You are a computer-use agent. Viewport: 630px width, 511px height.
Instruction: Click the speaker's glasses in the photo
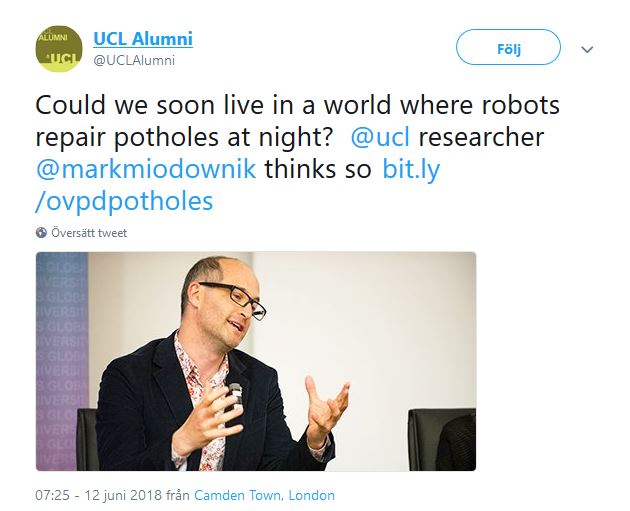tap(236, 300)
